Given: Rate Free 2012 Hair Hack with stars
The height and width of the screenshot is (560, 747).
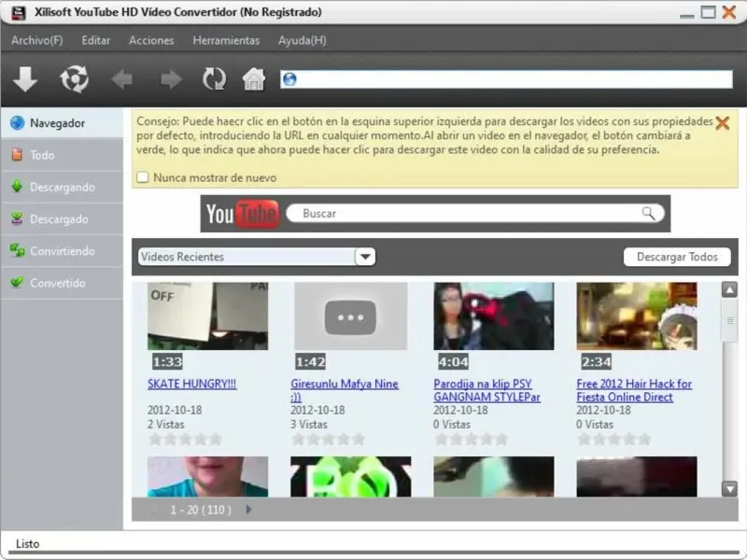Looking at the screenshot, I should point(614,439).
